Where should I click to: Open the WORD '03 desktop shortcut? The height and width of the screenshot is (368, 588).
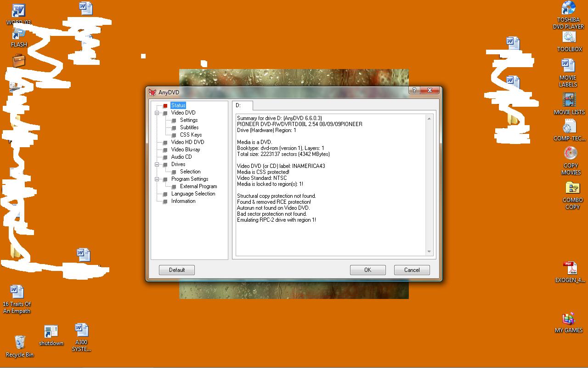tap(19, 15)
